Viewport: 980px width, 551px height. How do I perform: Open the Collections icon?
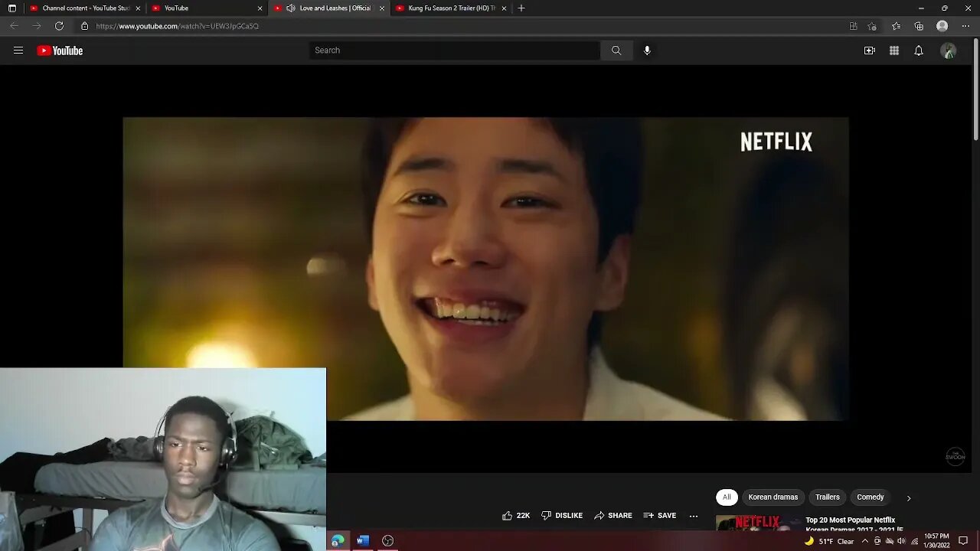[920, 26]
